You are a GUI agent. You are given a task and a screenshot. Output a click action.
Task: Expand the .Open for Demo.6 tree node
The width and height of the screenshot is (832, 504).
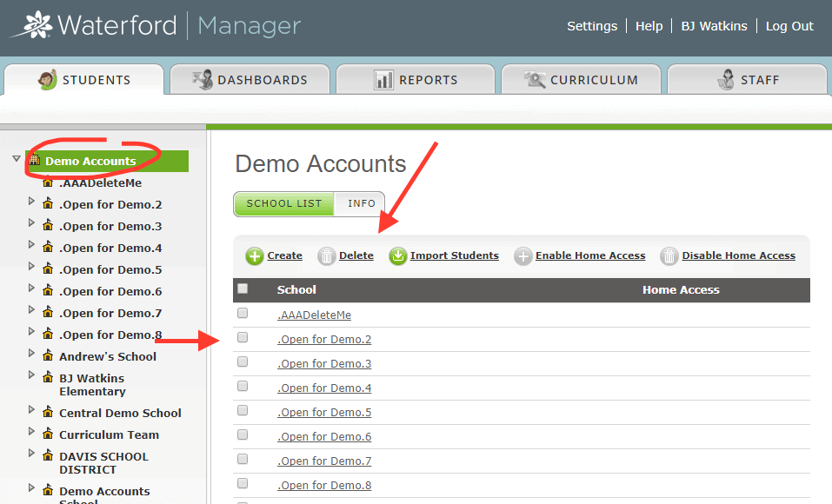click(30, 288)
